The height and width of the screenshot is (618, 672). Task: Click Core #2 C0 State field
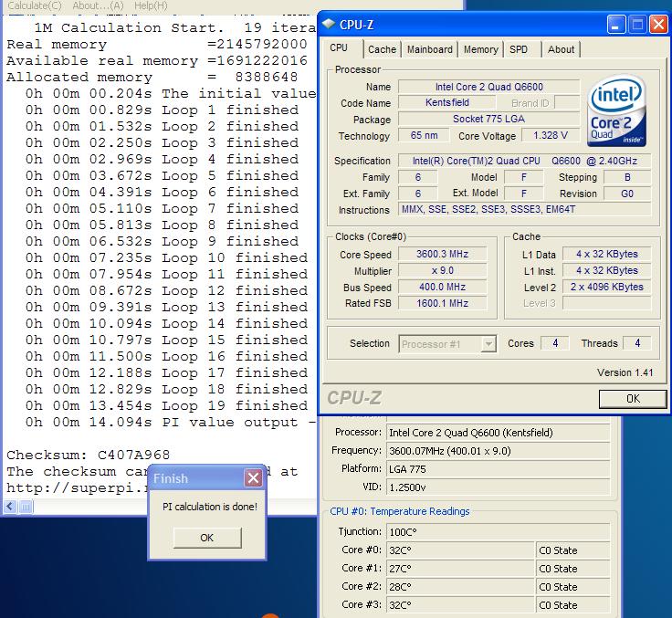pos(573,587)
